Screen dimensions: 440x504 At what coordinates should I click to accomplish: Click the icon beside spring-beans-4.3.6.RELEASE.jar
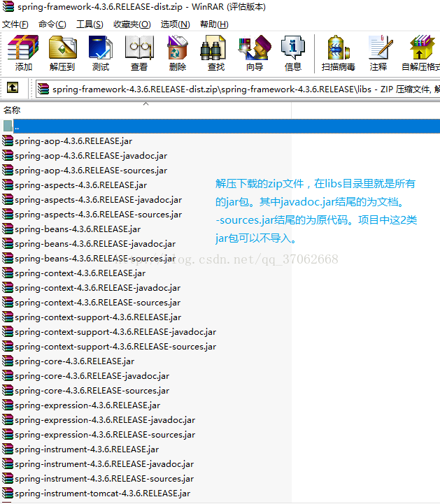pyautogui.click(x=8, y=229)
